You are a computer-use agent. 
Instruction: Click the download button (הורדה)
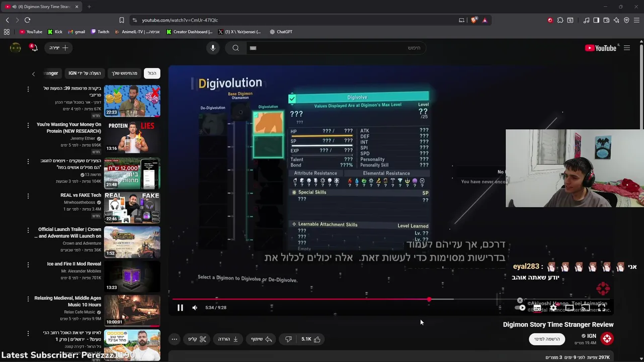[x=228, y=339]
